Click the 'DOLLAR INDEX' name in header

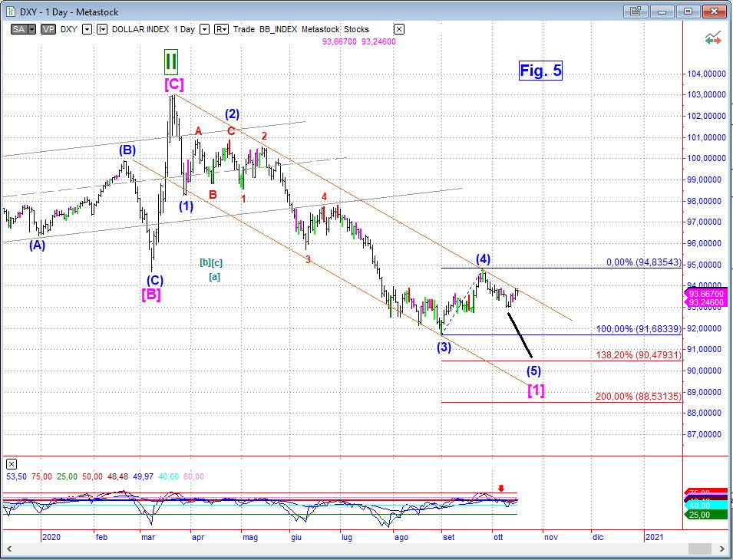(x=140, y=29)
